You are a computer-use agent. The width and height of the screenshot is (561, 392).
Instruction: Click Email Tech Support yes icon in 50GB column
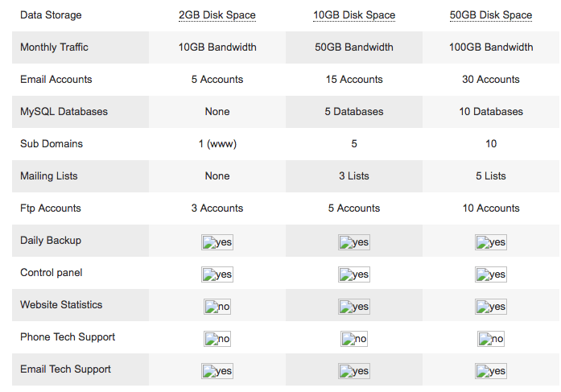[491, 371]
